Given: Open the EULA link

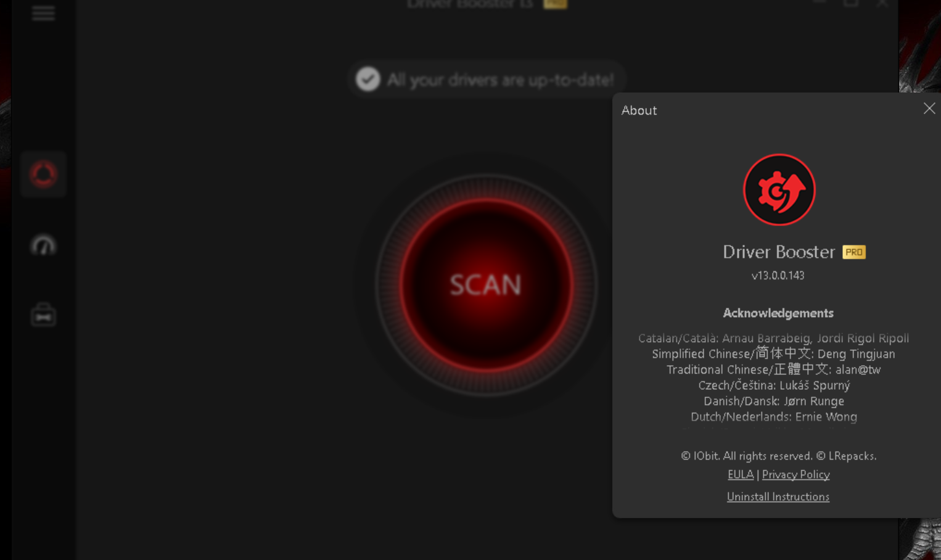Looking at the screenshot, I should tap(741, 474).
